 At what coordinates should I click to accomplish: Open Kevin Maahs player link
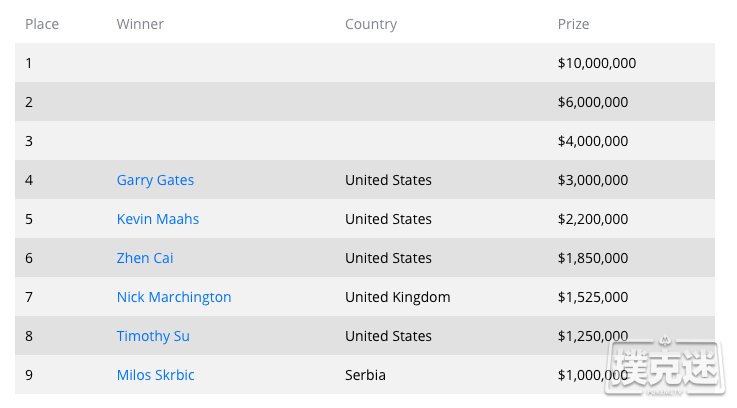pos(158,219)
